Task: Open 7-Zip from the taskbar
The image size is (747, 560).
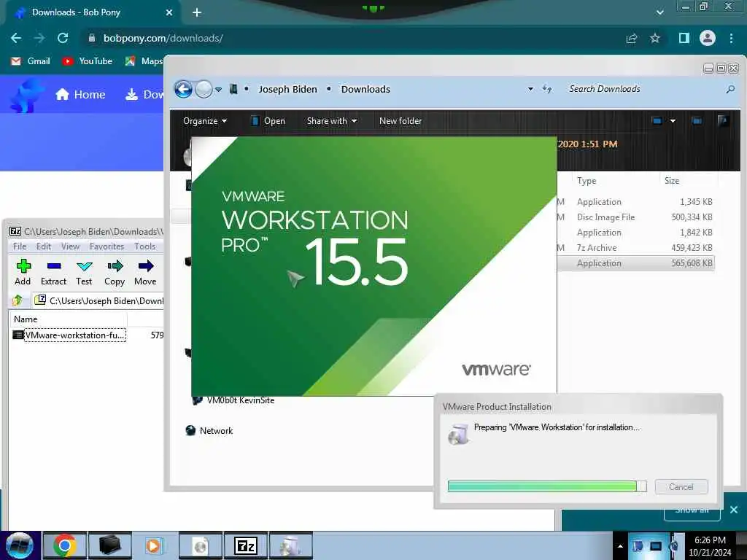Action: coord(246,545)
